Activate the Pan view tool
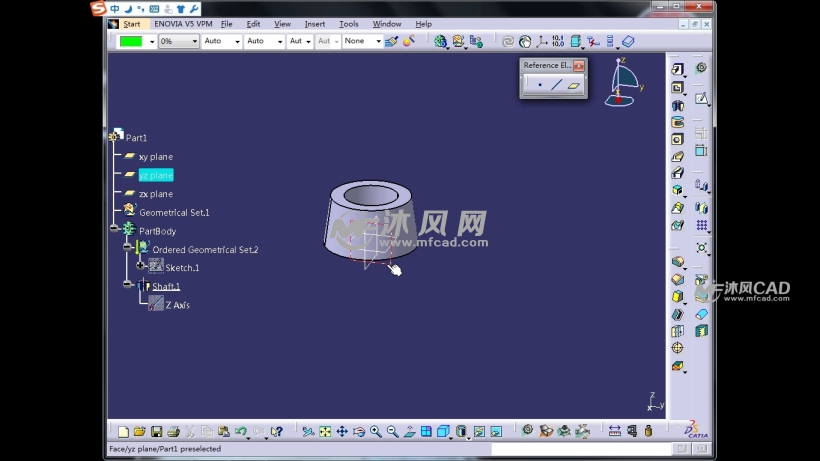This screenshot has width=820, height=461. 341,431
